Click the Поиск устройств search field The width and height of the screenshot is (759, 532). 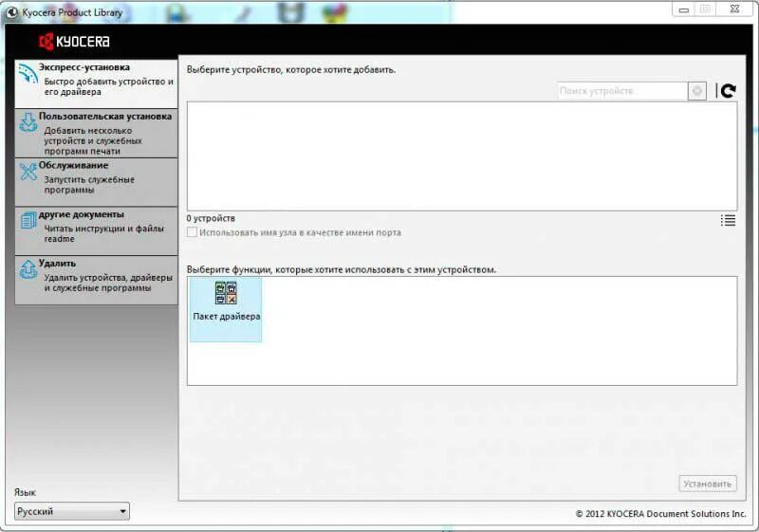[622, 91]
